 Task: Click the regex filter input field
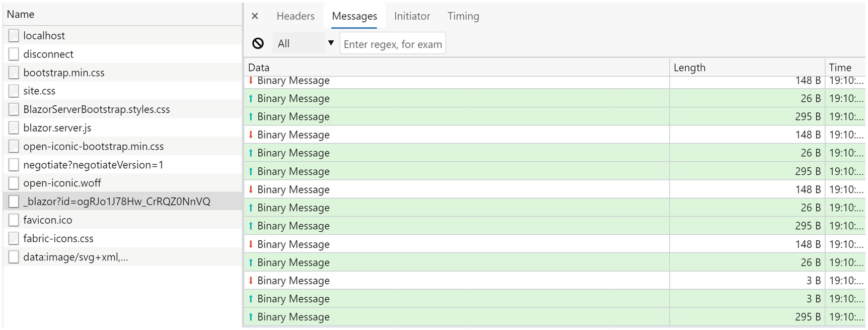tap(393, 44)
